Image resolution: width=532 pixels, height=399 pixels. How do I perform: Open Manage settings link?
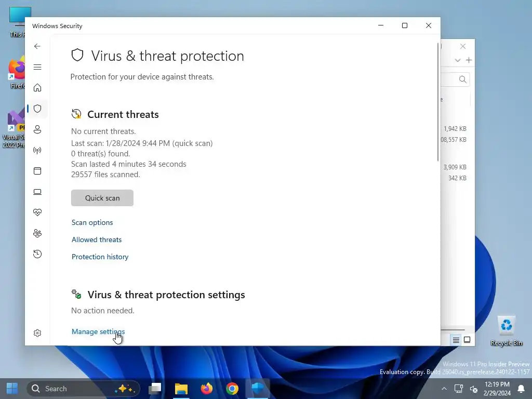point(98,331)
